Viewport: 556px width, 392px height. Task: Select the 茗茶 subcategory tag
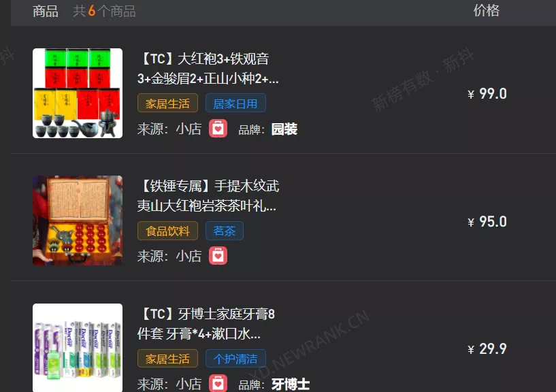pyautogui.click(x=224, y=231)
